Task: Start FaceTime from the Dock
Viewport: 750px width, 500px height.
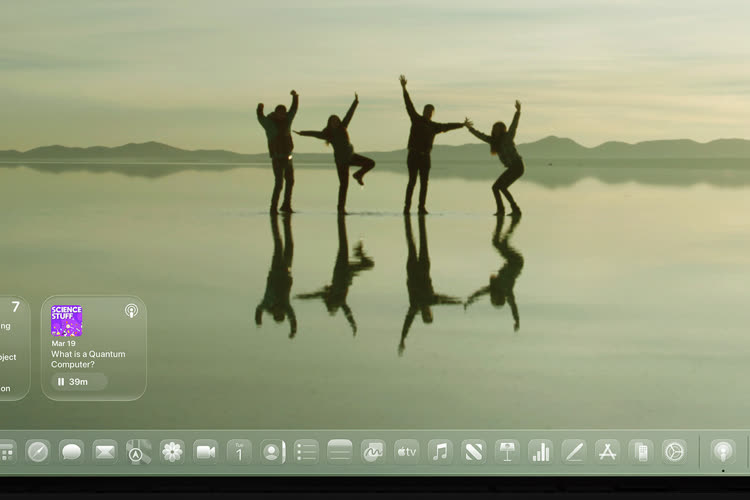Action: click(x=206, y=452)
